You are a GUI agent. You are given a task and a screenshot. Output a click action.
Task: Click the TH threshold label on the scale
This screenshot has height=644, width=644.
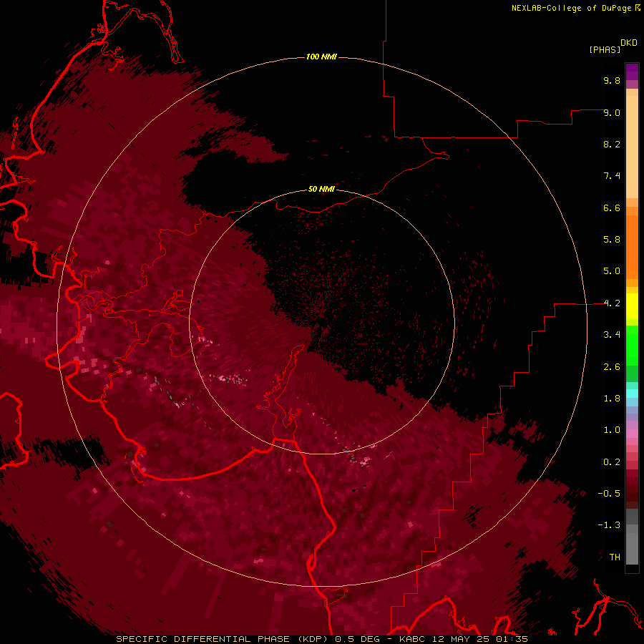[x=615, y=557]
